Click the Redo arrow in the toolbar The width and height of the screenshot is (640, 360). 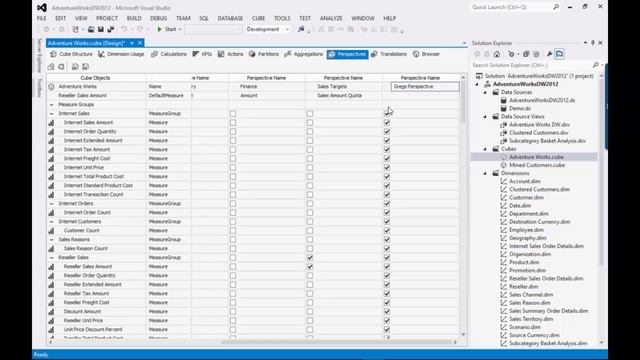[140, 29]
